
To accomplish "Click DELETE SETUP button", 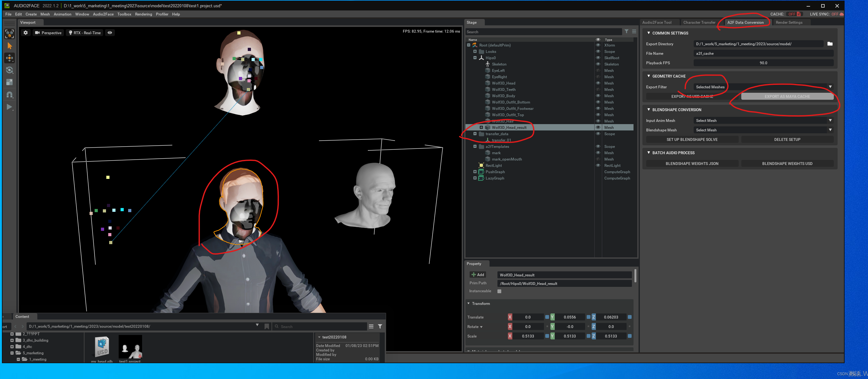I will (787, 140).
